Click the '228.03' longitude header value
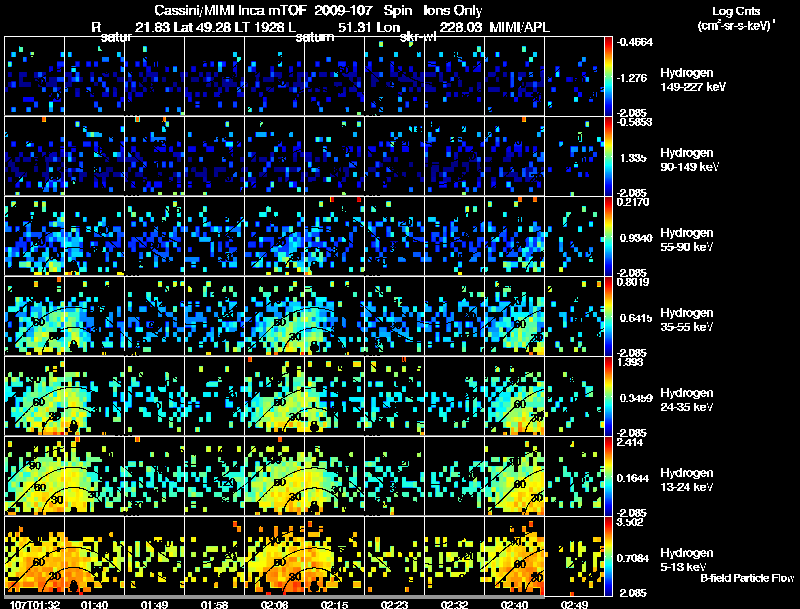 [460, 27]
